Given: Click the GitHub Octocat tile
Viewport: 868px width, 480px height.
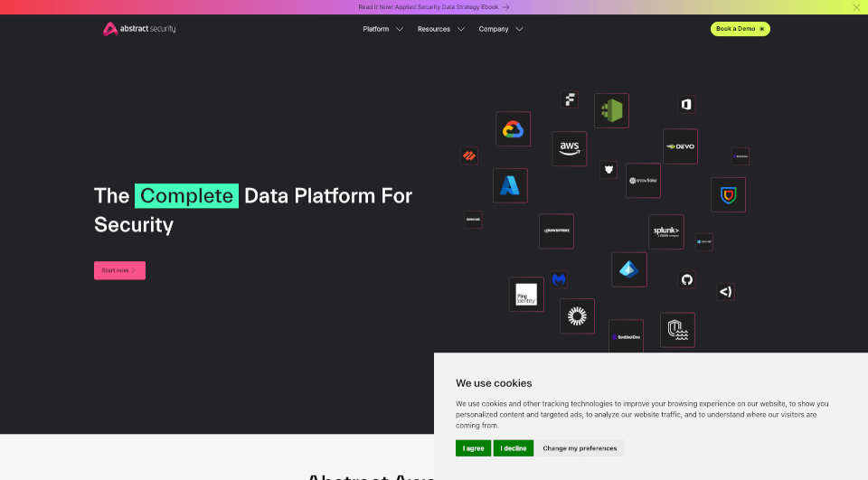Looking at the screenshot, I should [x=687, y=279].
